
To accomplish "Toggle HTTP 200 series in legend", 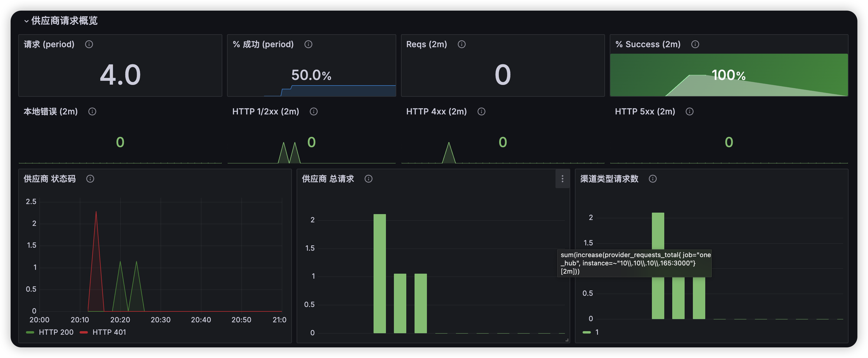I will click(56, 332).
